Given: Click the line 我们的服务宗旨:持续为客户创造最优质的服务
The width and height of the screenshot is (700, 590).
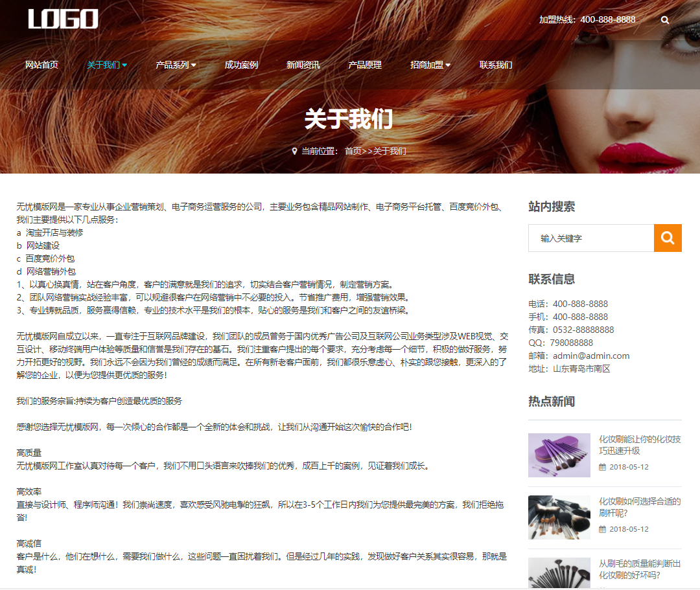Looking at the screenshot, I should [99, 402].
